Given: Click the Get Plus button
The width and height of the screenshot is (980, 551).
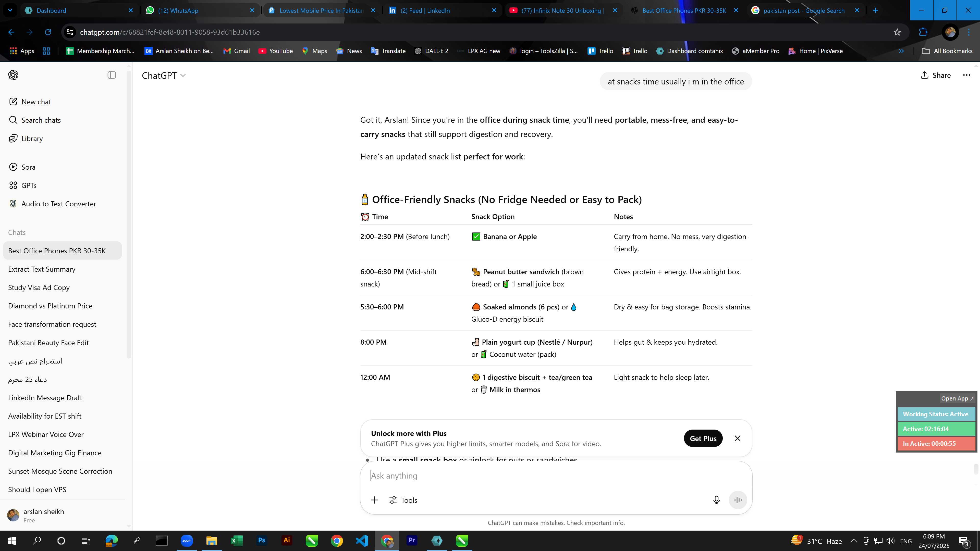Looking at the screenshot, I should 703,438.
